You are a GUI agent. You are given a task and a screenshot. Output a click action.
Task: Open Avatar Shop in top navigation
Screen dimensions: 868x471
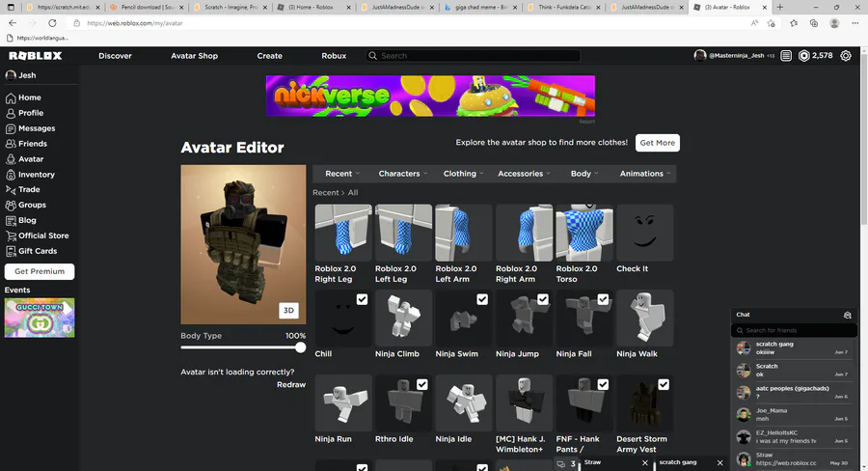194,55
